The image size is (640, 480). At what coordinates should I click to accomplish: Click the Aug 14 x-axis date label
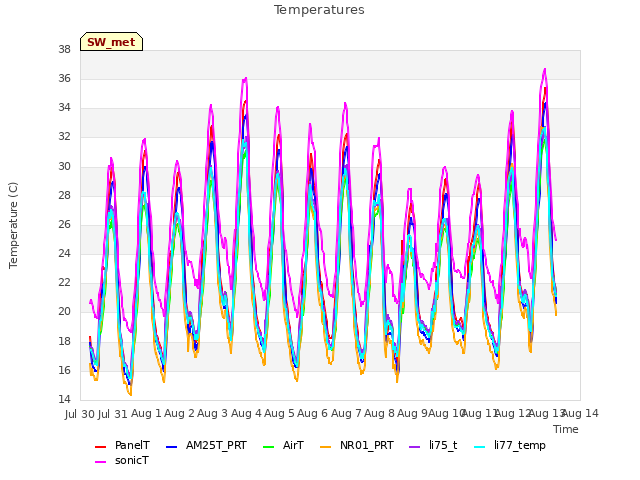click(x=580, y=413)
